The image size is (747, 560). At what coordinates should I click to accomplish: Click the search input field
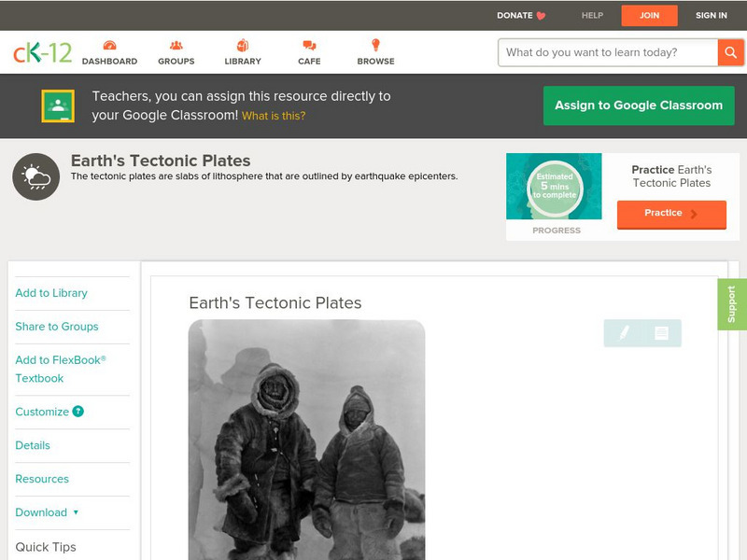pos(608,52)
